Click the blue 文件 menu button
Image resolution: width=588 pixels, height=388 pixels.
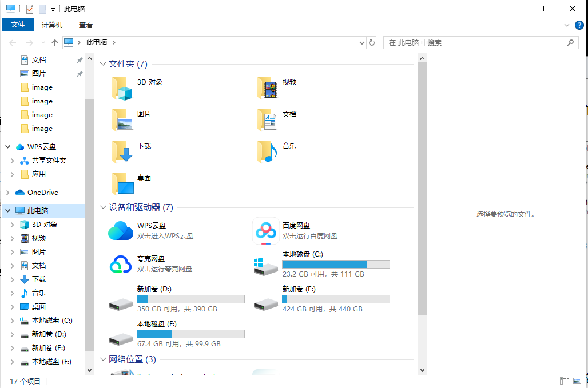(18, 25)
